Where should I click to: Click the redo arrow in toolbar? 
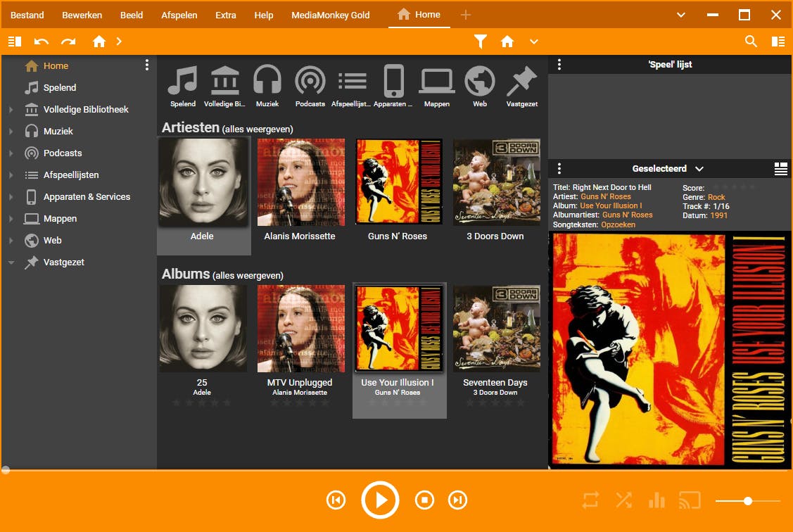pyautogui.click(x=68, y=42)
